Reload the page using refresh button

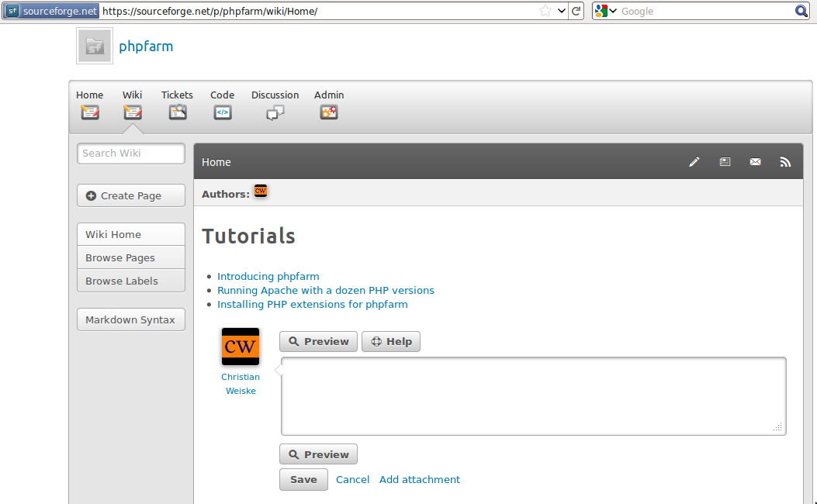point(576,11)
